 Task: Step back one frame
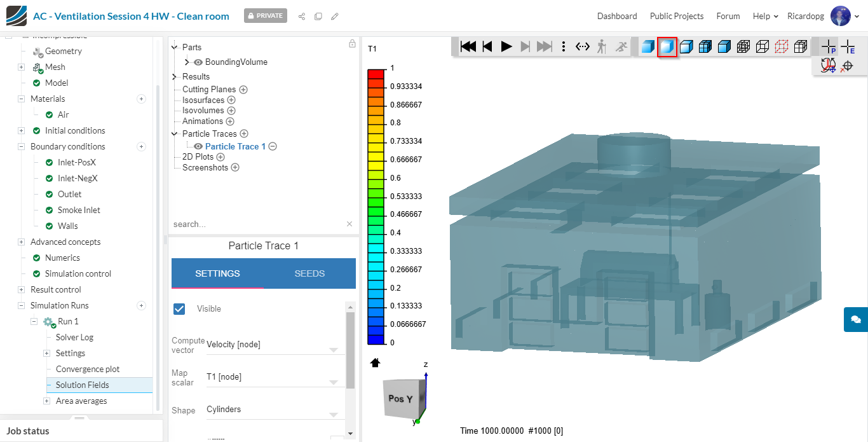click(487, 46)
